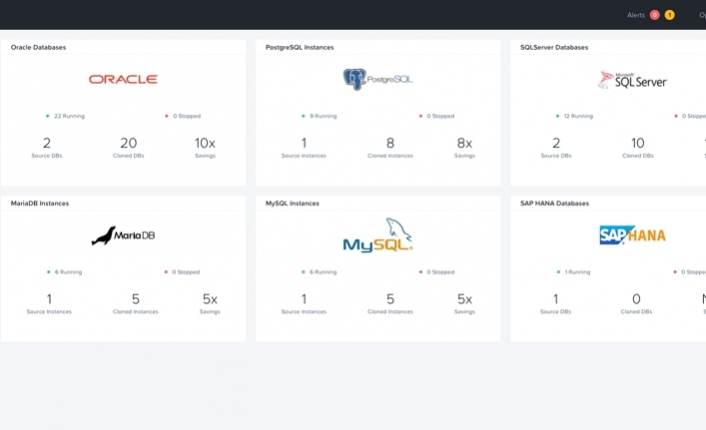Click SAP HANA's 1 Running status
The width and height of the screenshot is (706, 430).
pos(574,272)
